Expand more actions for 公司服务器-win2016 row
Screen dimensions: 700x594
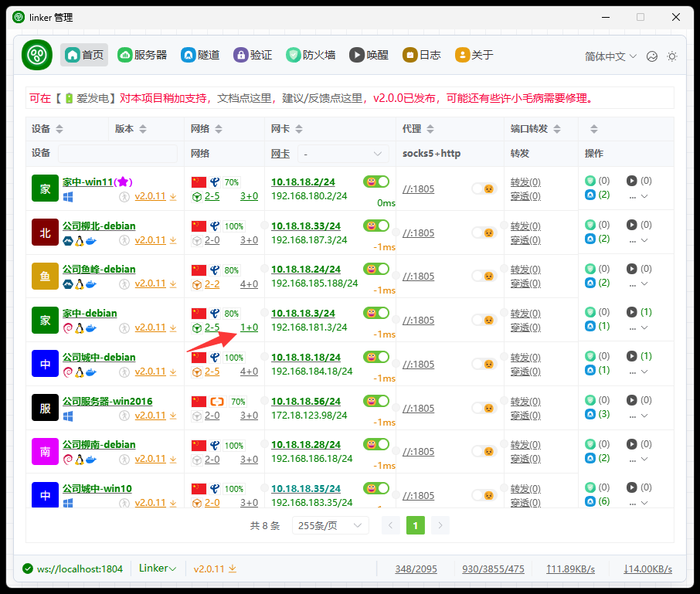tap(638, 416)
